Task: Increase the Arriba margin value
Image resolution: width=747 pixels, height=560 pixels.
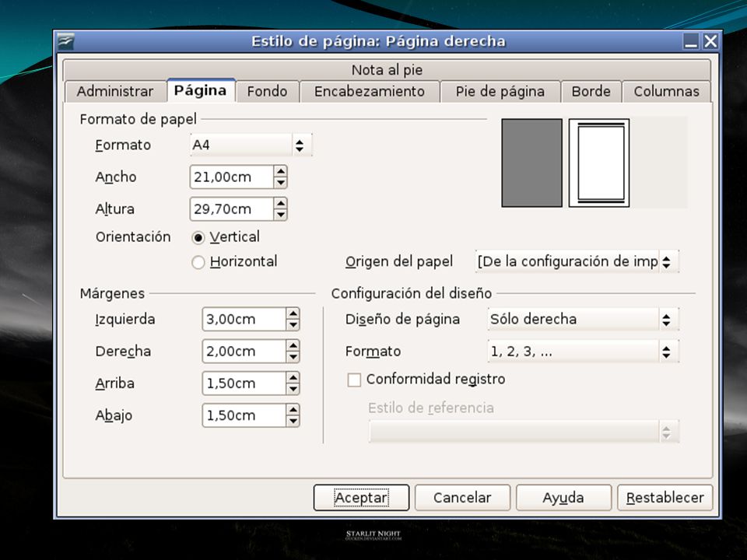Action: pos(293,378)
